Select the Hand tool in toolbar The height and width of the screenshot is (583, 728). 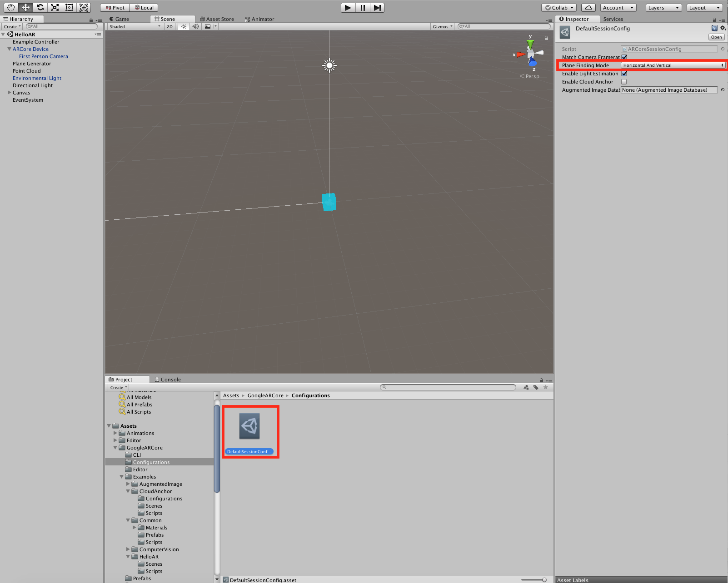[11, 8]
